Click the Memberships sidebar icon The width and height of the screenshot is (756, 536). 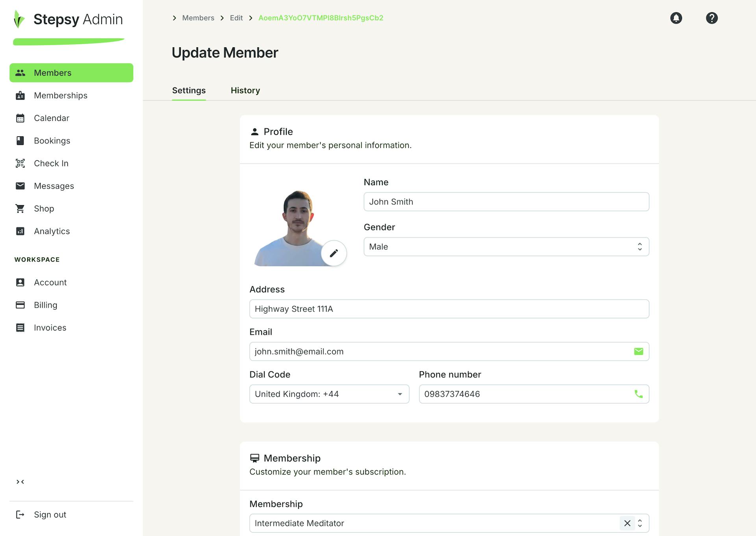pos(20,95)
